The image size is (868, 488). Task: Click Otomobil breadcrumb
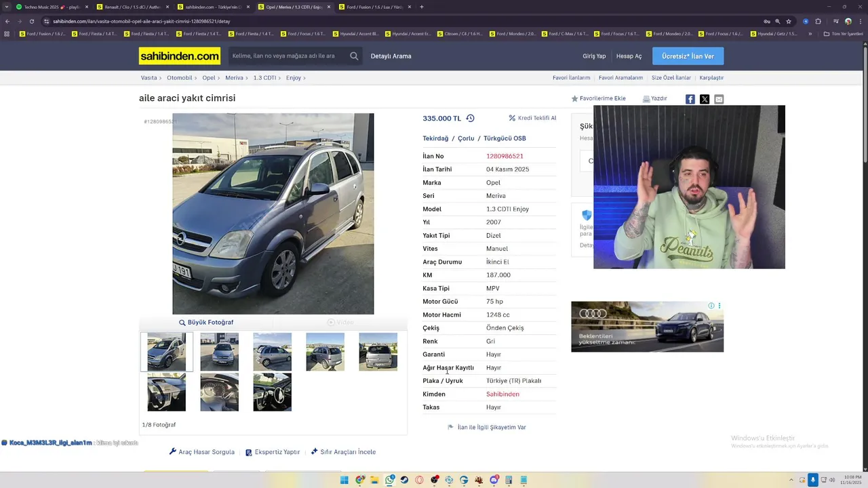(x=180, y=78)
